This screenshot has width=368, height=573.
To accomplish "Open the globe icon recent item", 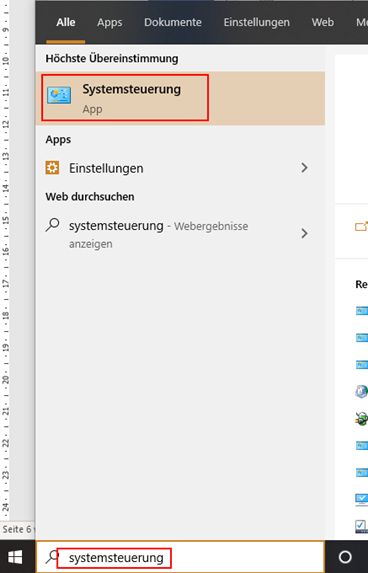I will pos(361,391).
